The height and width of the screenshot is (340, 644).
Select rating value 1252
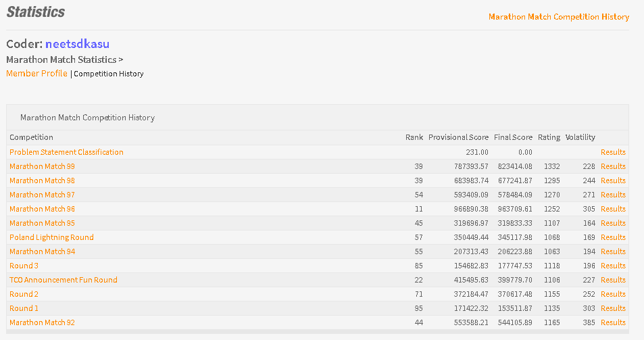552,209
